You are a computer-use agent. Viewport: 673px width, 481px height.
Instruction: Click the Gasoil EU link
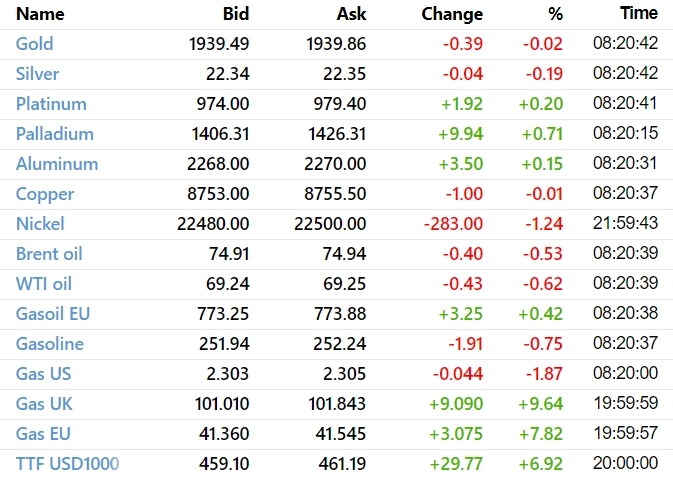point(53,314)
